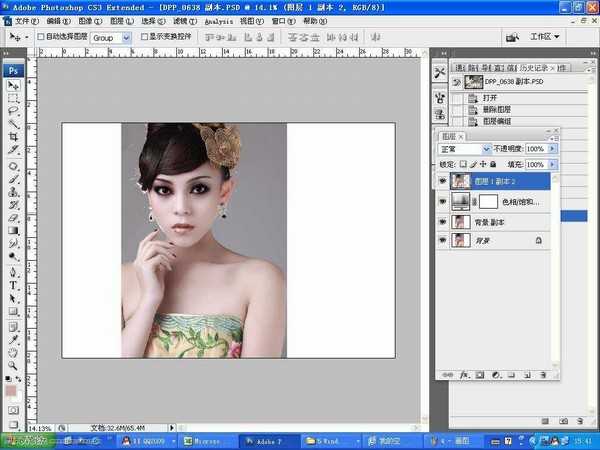
Task: Hide the 背景 副本 layer
Action: coord(442,221)
